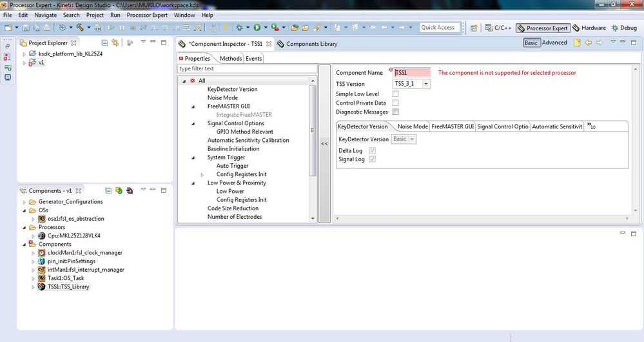Click the << collapse pane button
The width and height of the screenshot is (644, 342).
click(x=324, y=144)
